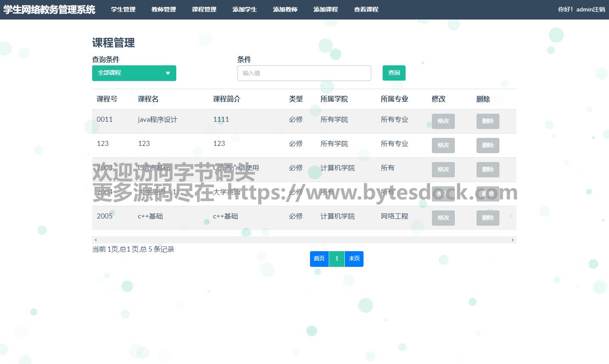Go to 首页 first page button

(319, 259)
